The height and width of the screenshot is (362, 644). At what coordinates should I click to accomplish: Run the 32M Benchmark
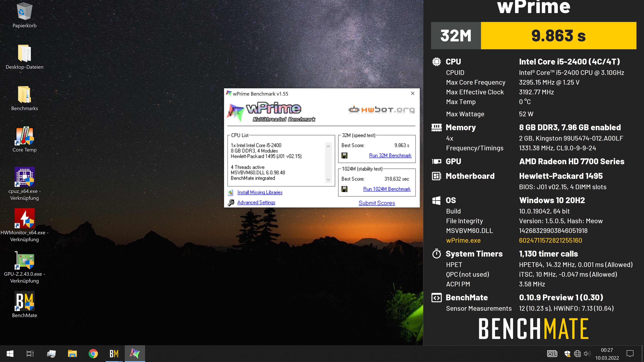click(390, 155)
